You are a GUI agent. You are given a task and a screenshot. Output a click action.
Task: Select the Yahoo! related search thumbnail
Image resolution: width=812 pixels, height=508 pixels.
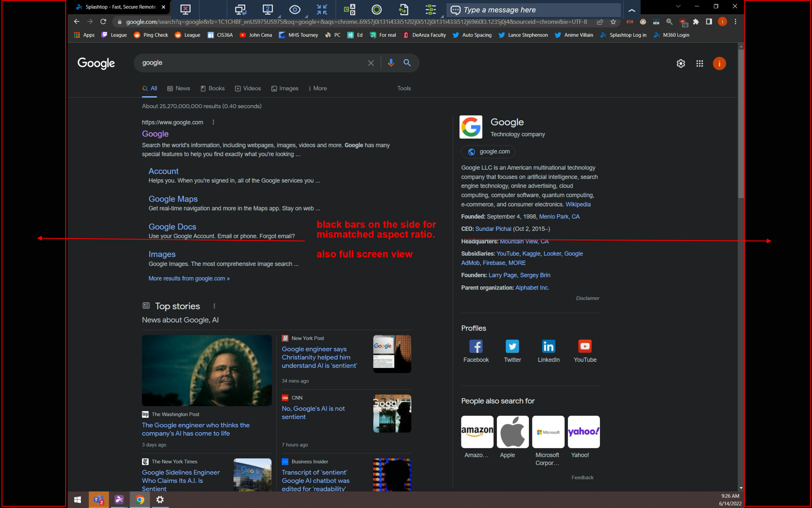[x=584, y=432]
